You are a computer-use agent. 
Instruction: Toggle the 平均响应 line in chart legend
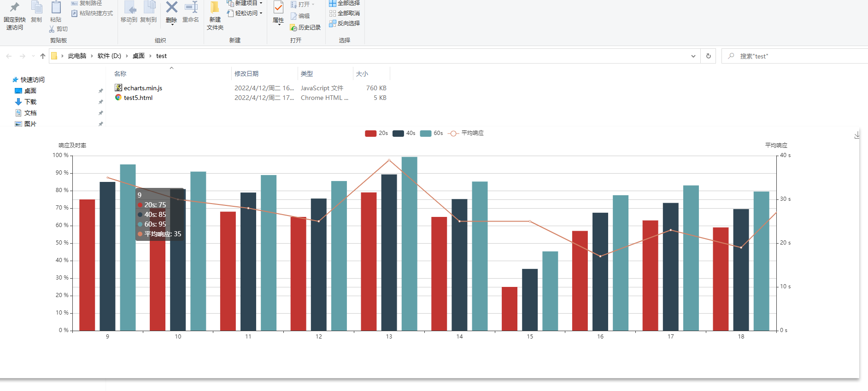pos(466,133)
